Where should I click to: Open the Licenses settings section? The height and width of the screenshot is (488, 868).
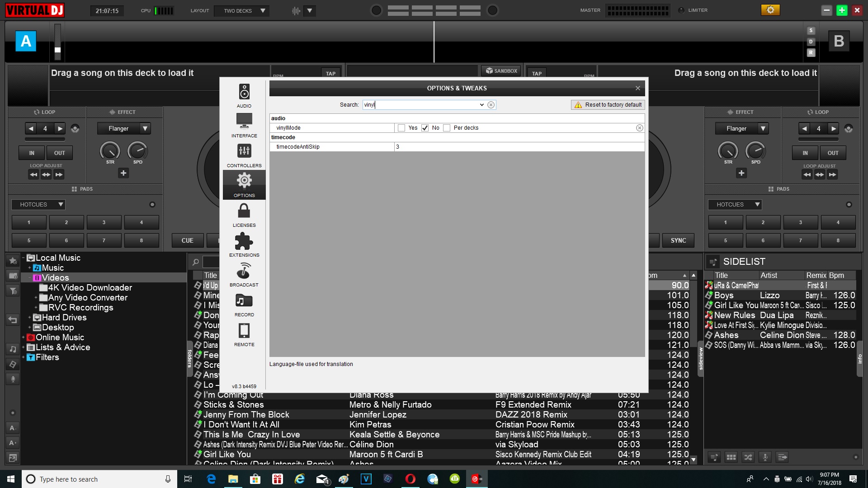pyautogui.click(x=244, y=215)
